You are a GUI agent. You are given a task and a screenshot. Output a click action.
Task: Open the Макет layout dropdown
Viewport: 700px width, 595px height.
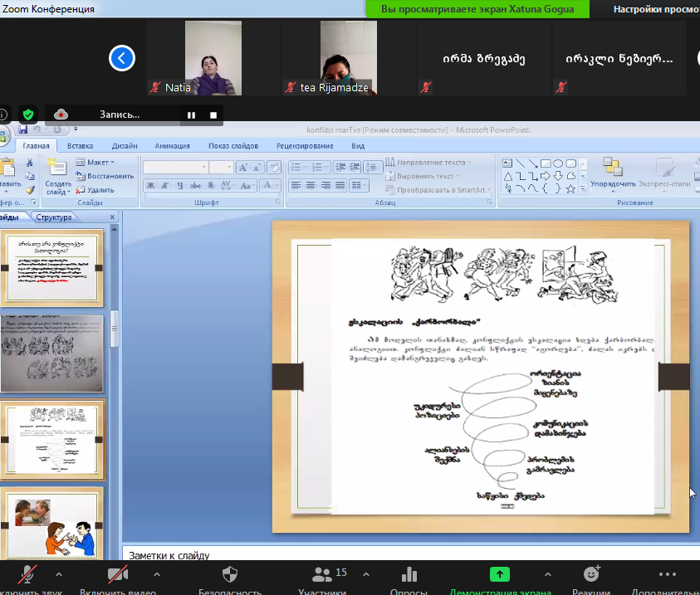[95, 163]
